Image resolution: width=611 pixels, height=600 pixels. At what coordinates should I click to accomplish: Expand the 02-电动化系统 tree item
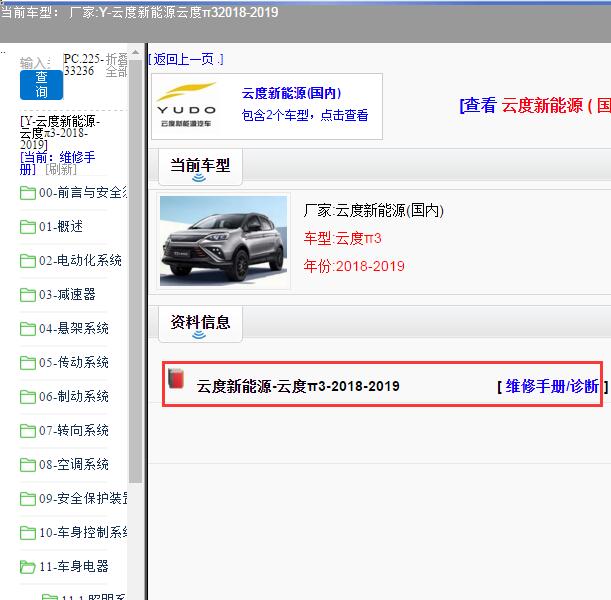click(x=80, y=260)
